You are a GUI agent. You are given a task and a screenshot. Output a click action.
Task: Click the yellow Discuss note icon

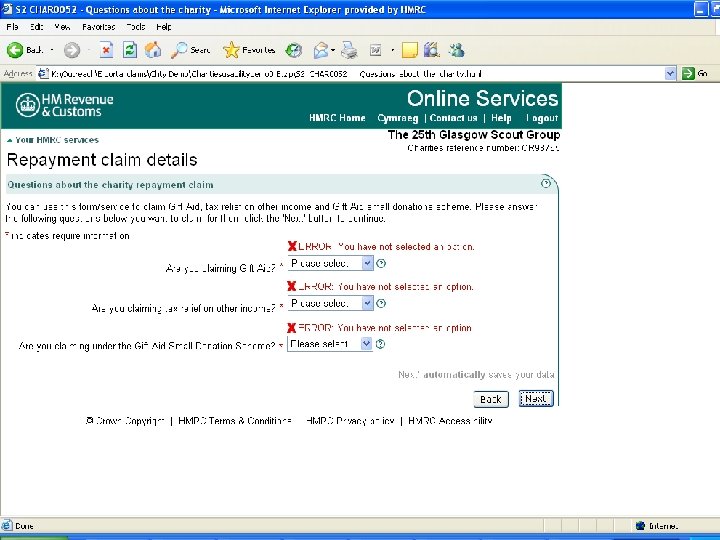409,50
